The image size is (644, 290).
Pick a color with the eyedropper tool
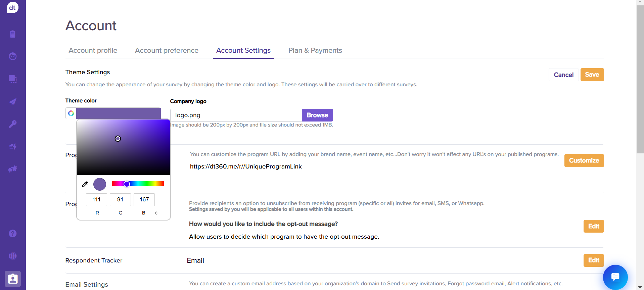click(85, 184)
